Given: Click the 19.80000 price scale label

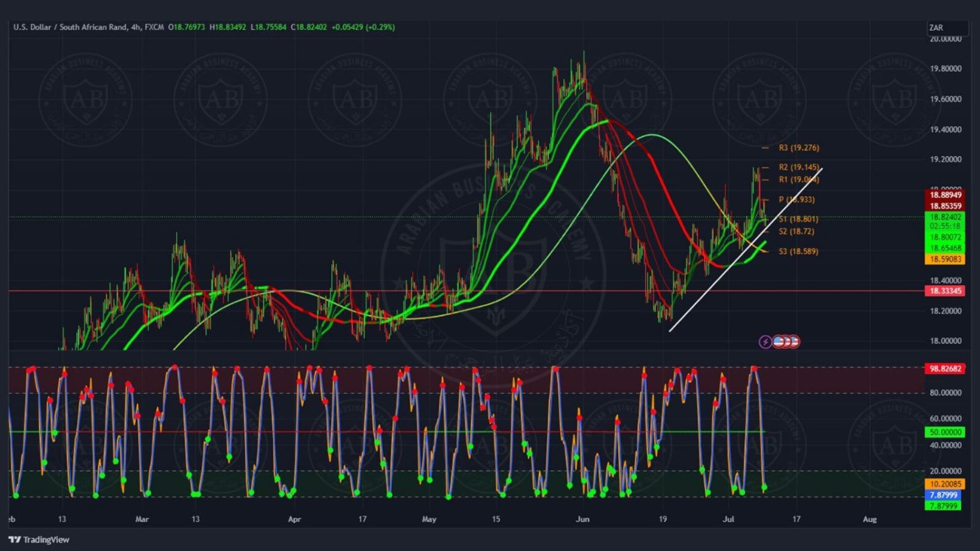Looking at the screenshot, I should pyautogui.click(x=945, y=69).
